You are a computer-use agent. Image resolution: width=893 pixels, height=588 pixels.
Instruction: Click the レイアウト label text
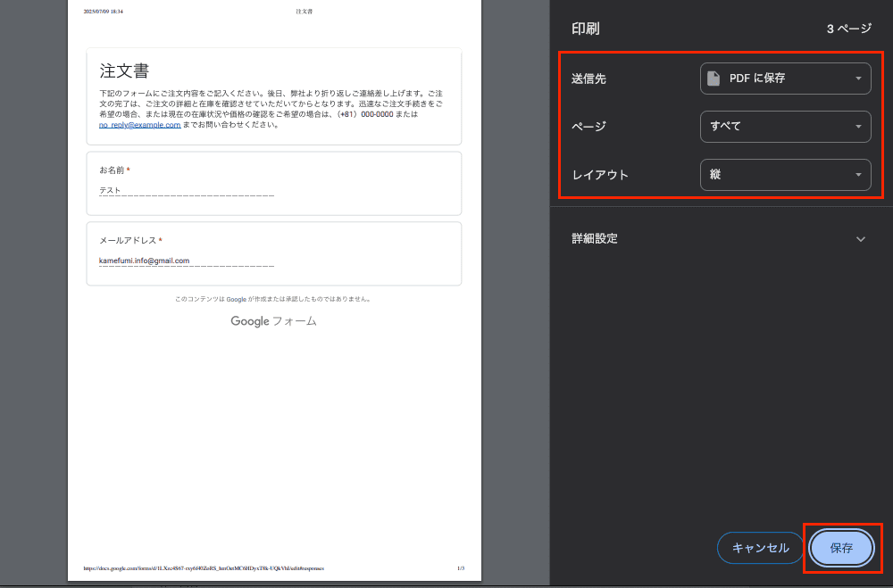[600, 175]
